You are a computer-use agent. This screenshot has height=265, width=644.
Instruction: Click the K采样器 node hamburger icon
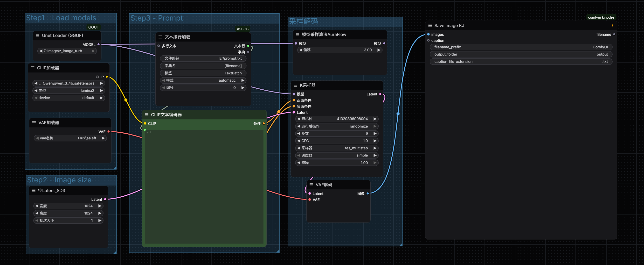pos(295,85)
